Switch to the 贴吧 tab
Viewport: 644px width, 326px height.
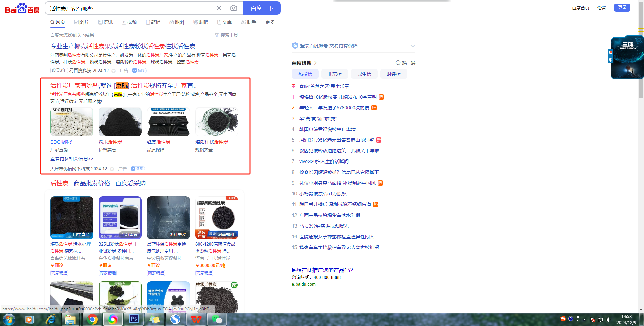[201, 22]
